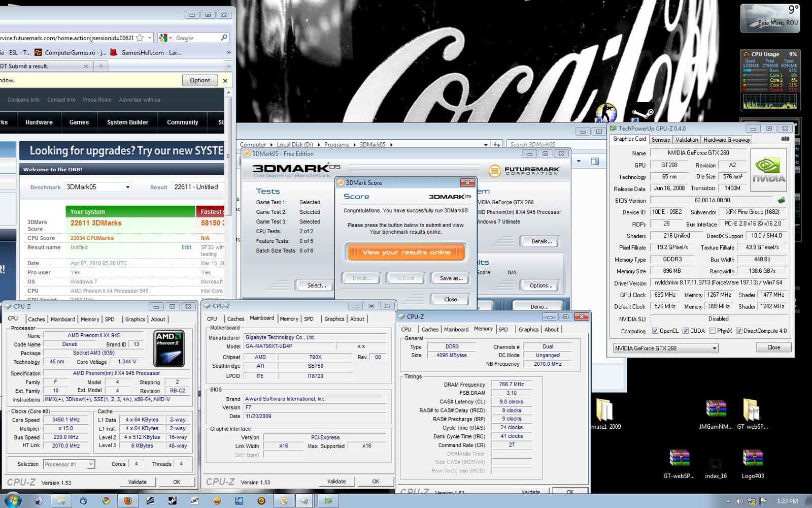Select the mate1-2009 folder on desktop
This screenshot has height=508, width=812.
(605, 414)
